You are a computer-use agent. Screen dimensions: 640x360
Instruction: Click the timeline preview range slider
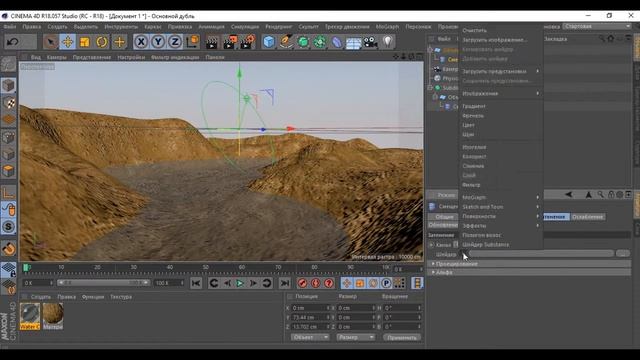(x=104, y=282)
